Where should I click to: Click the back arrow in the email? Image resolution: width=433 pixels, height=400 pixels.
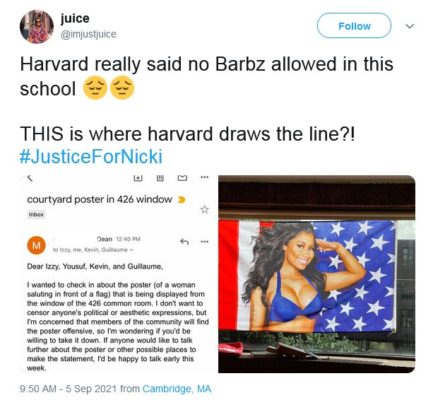coord(30,179)
